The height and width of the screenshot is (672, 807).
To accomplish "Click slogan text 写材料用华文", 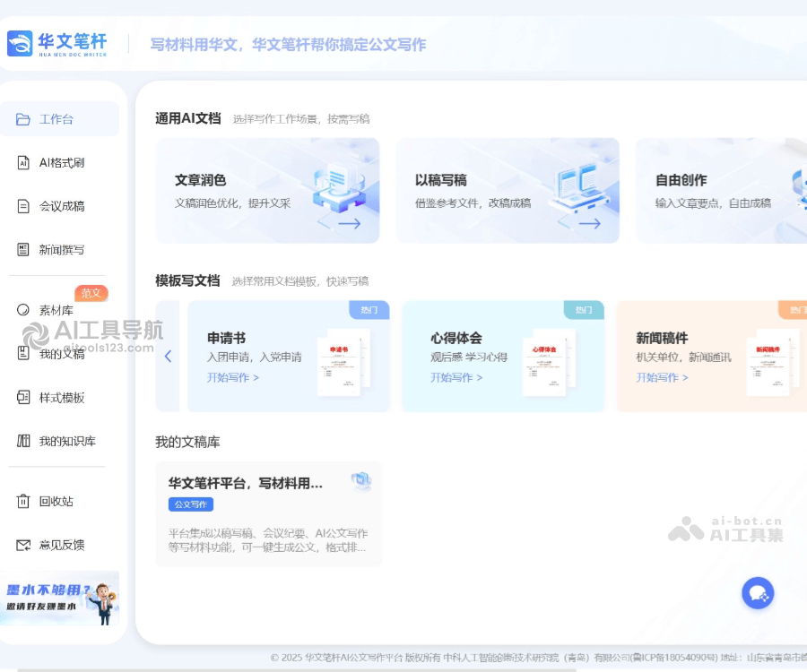I will (288, 45).
